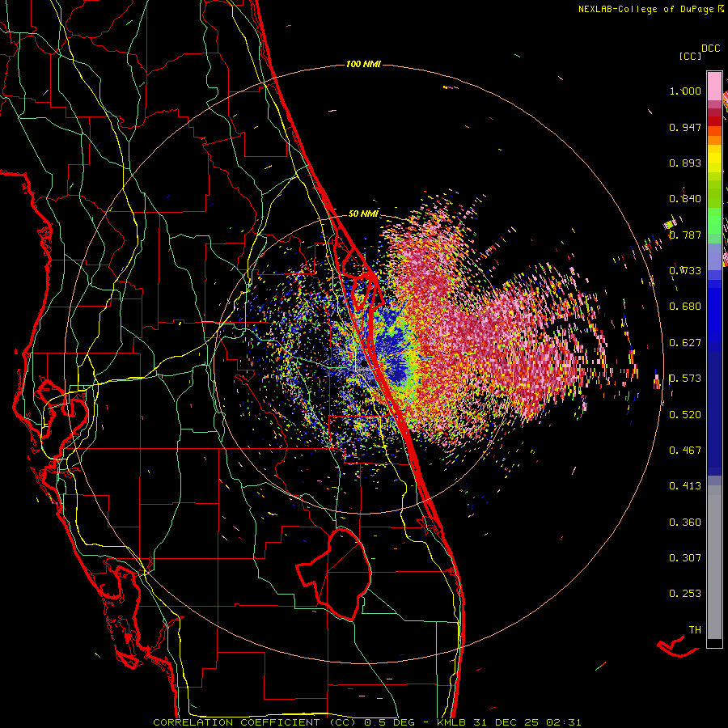The width and height of the screenshot is (728, 728).
Task: Click the 50 NMI range ring label
Action: [x=363, y=214]
